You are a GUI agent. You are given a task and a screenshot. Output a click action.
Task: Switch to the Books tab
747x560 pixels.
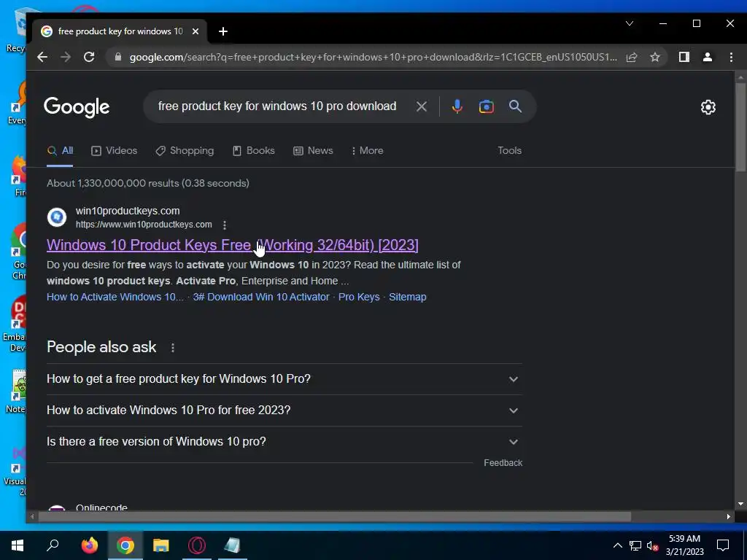[253, 151]
